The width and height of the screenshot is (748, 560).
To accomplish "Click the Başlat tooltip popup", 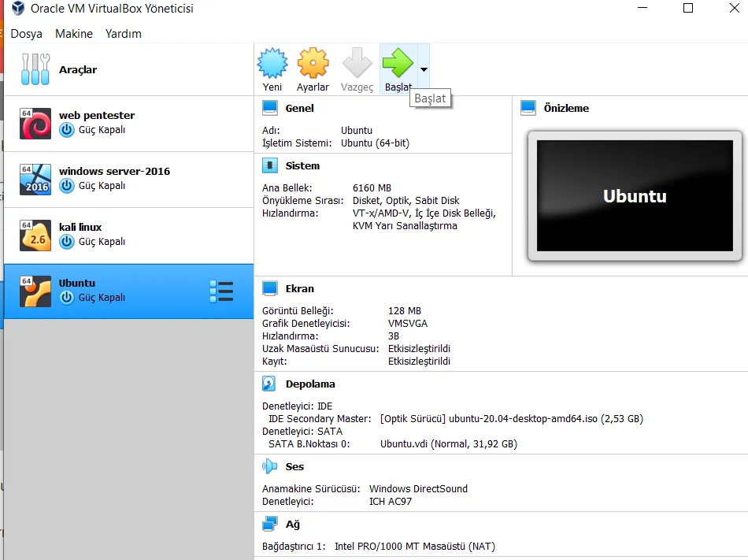I will click(430, 98).
